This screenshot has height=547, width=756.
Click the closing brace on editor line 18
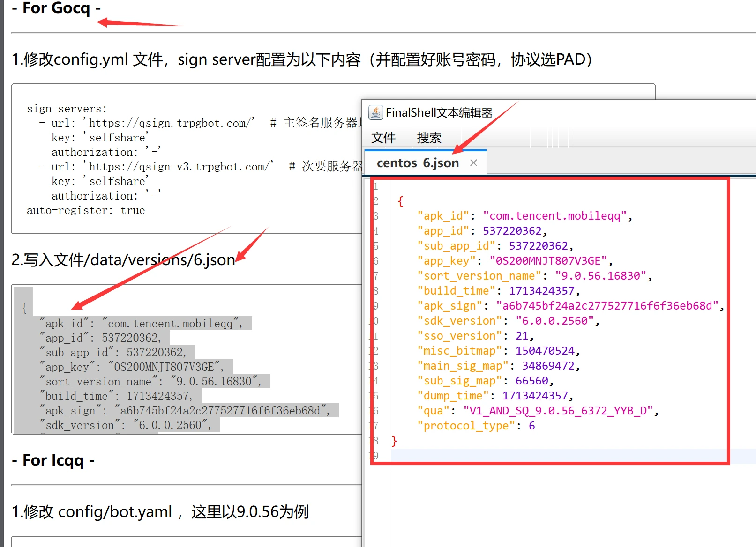(x=394, y=441)
